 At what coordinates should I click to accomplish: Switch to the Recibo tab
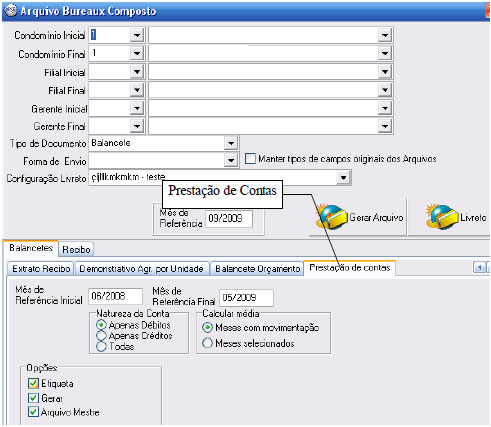76,249
